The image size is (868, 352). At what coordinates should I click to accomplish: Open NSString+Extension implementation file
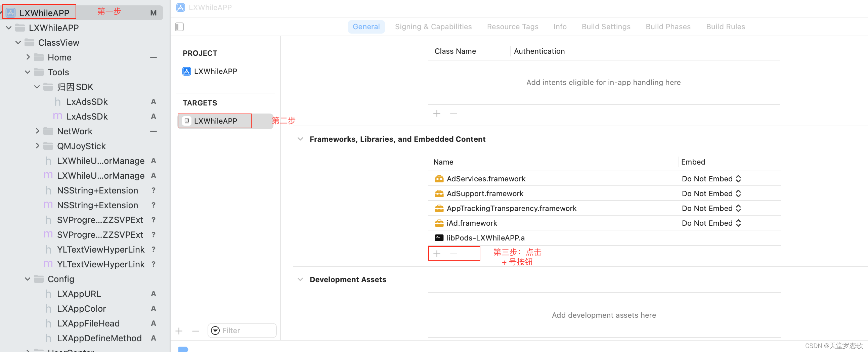pyautogui.click(x=97, y=205)
